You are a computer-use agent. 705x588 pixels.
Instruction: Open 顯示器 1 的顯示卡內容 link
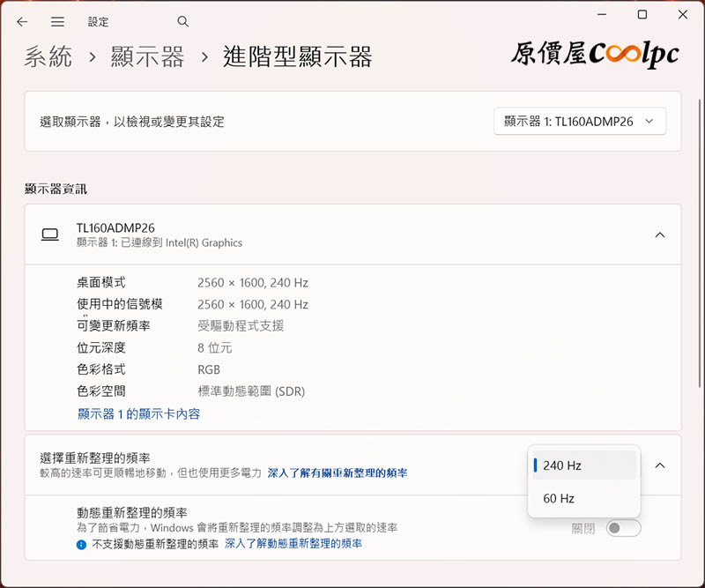coord(138,413)
